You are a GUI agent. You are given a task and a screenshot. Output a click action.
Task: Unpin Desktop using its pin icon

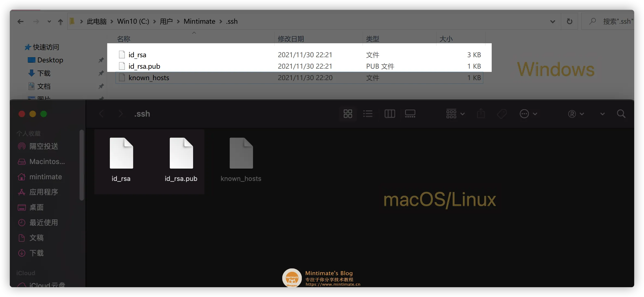click(101, 60)
